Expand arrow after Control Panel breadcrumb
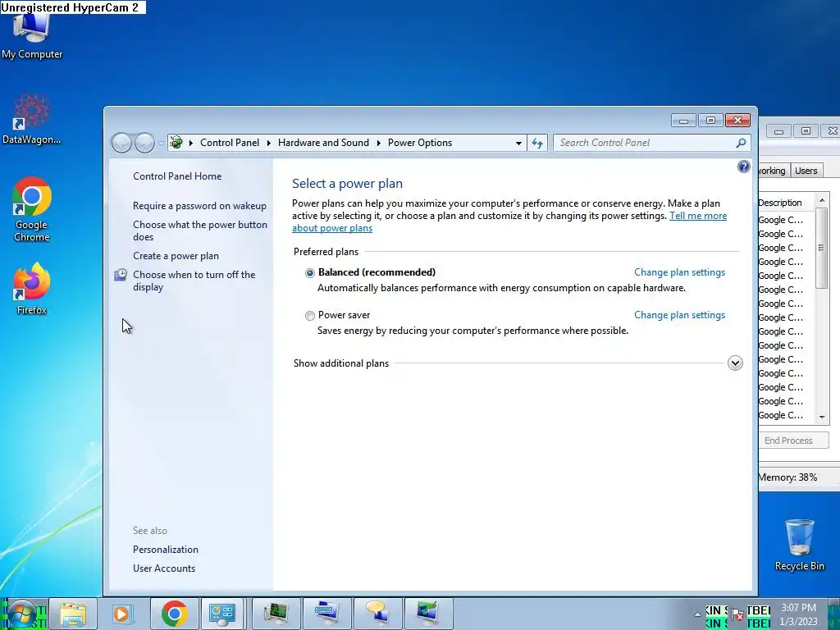 click(269, 143)
